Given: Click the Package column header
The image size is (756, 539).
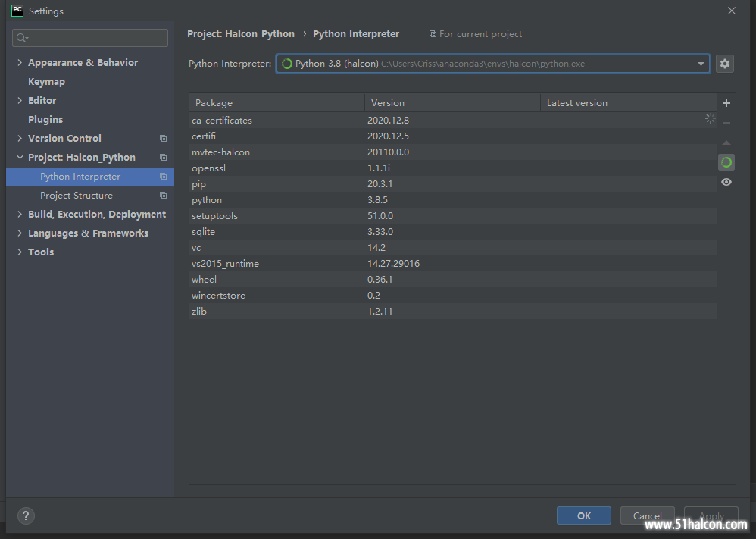Looking at the screenshot, I should tap(276, 103).
